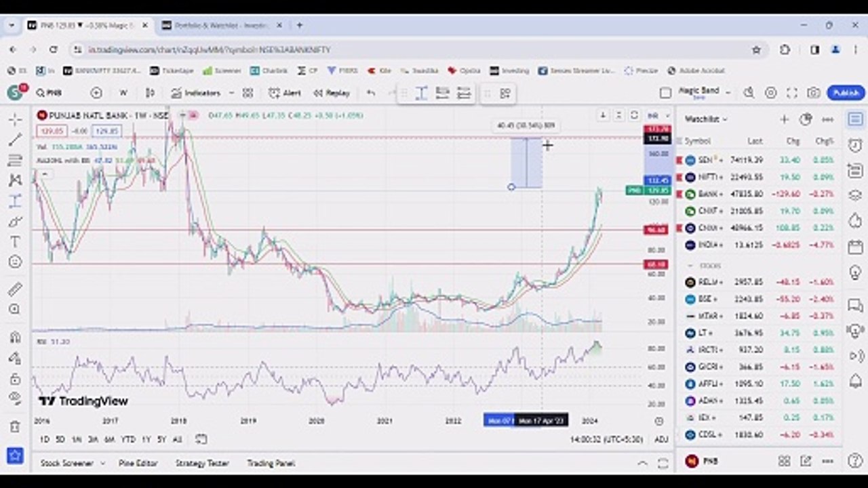Open the quick search icon
The width and height of the screenshot is (868, 488).
point(749,93)
